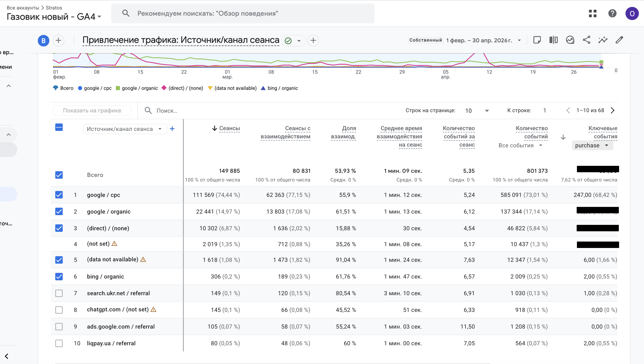The width and height of the screenshot is (644, 364).
Task: Check the ads.google.com / referral checkbox
Action: tap(59, 327)
